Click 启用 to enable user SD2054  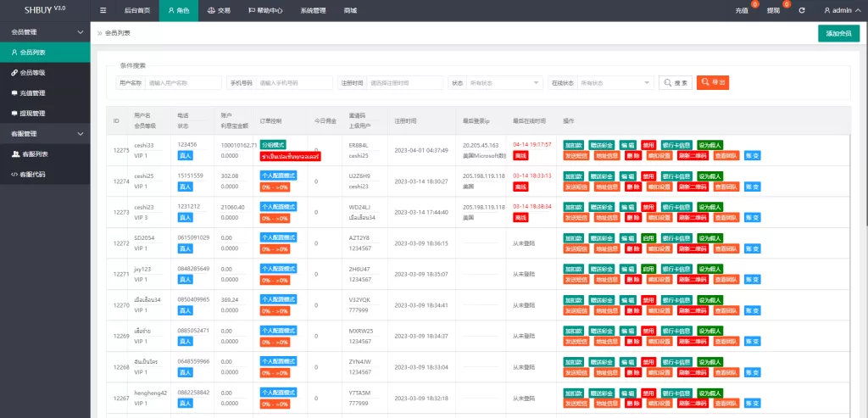click(648, 238)
